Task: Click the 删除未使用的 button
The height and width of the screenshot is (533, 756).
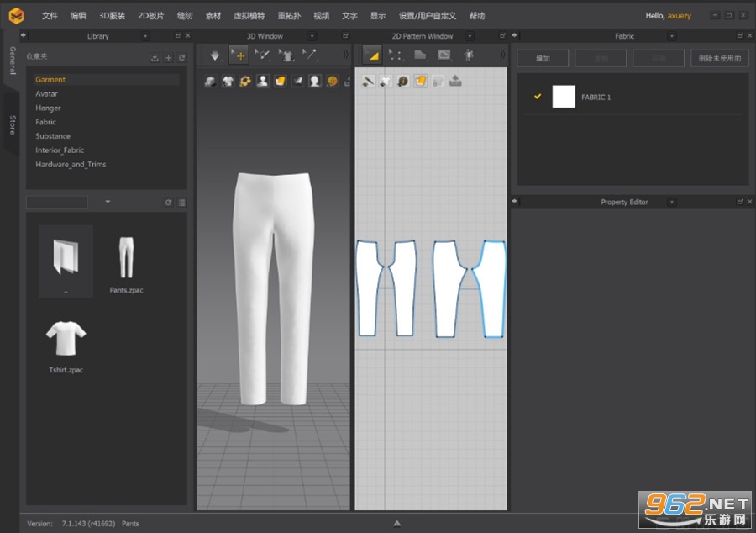Action: 719,58
